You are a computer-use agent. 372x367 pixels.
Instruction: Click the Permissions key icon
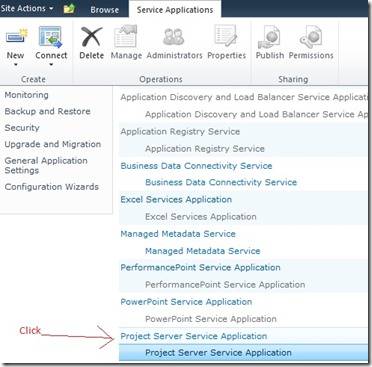(x=310, y=37)
